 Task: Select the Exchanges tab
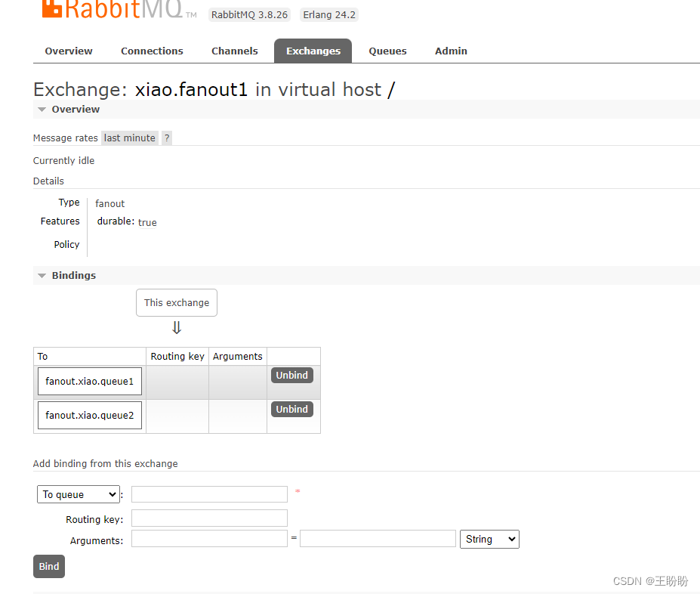point(313,51)
